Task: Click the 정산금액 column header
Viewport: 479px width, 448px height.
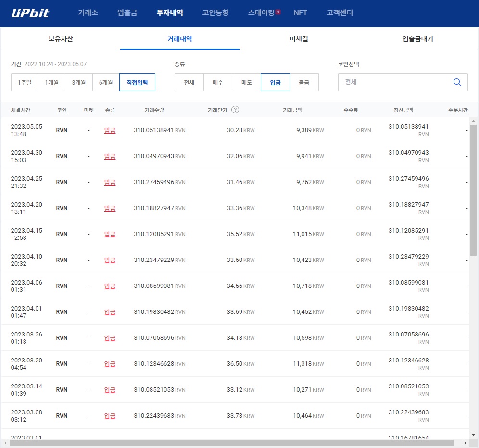Action: [403, 110]
